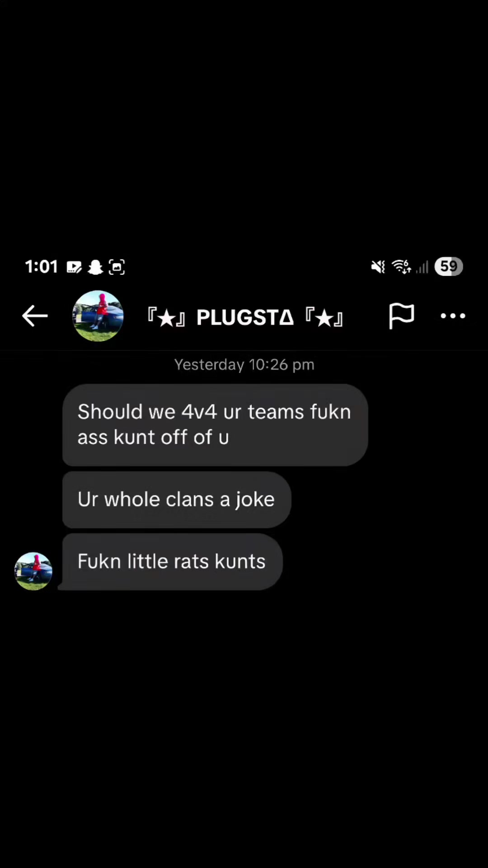Open the three-dot more options menu
This screenshot has height=868, width=488.
point(453,316)
